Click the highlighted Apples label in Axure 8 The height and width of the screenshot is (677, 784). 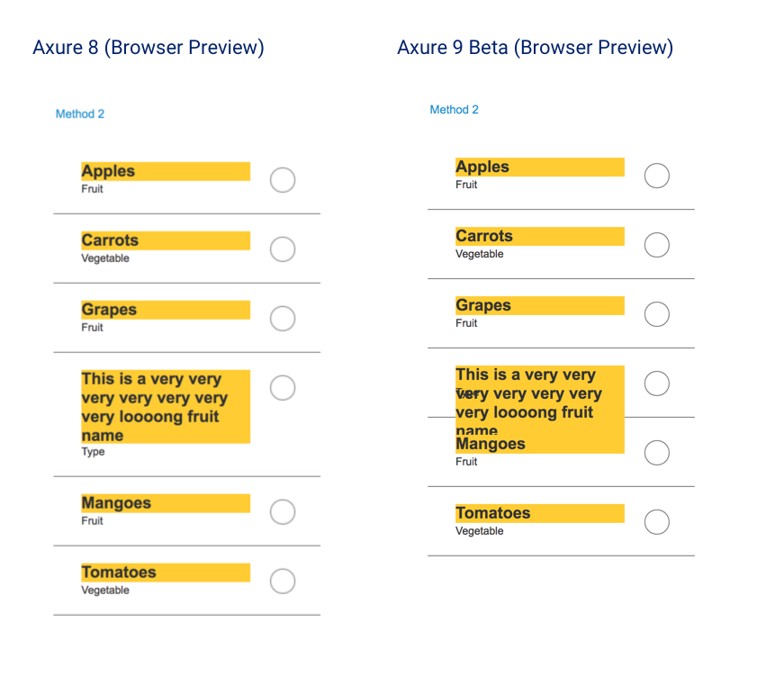[165, 171]
